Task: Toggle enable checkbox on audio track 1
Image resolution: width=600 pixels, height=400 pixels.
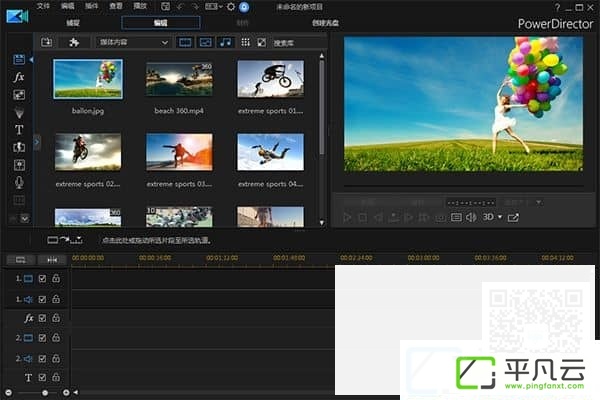Action: pyautogui.click(x=42, y=299)
